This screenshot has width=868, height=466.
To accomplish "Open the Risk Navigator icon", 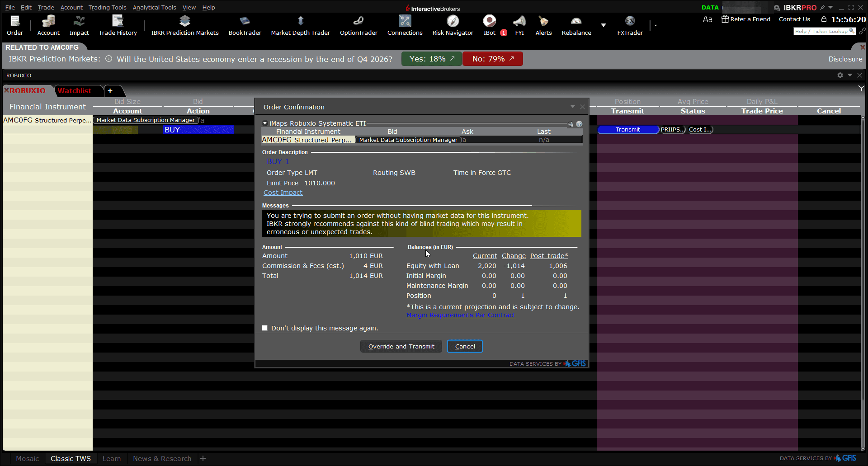I will click(x=453, y=25).
